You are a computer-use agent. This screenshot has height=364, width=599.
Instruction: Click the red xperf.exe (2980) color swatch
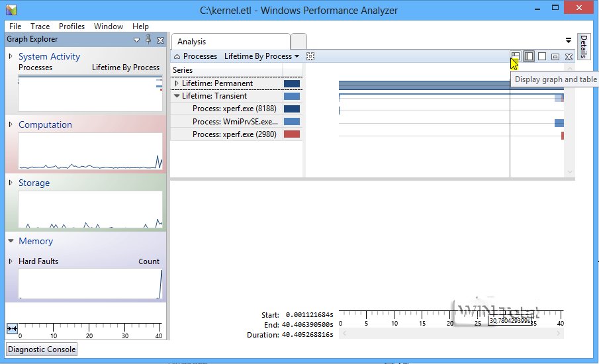291,134
